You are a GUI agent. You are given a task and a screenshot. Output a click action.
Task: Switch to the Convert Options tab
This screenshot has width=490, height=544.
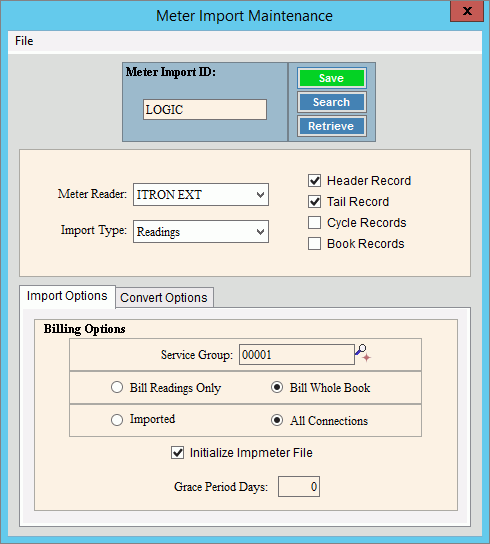(x=164, y=297)
